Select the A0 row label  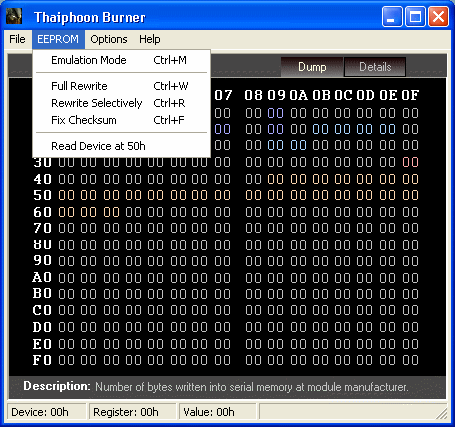pyautogui.click(x=42, y=277)
